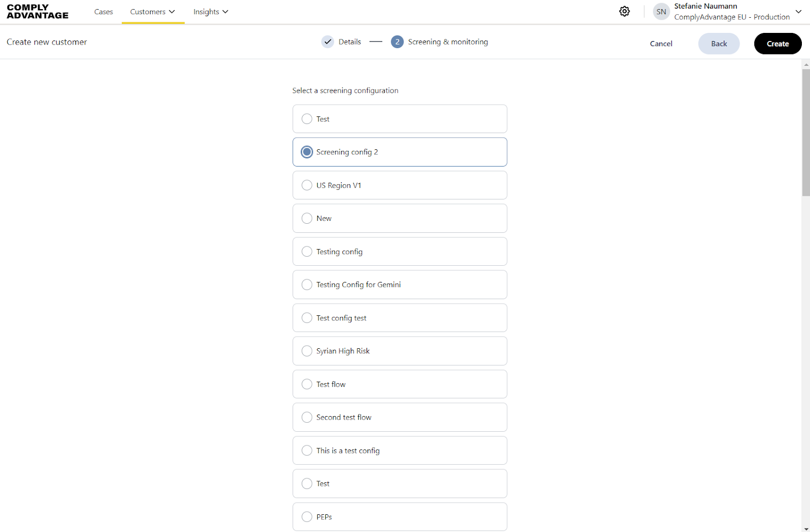Screen dimensions: 810x532
Task: Select the This is a test config option
Action: point(307,451)
